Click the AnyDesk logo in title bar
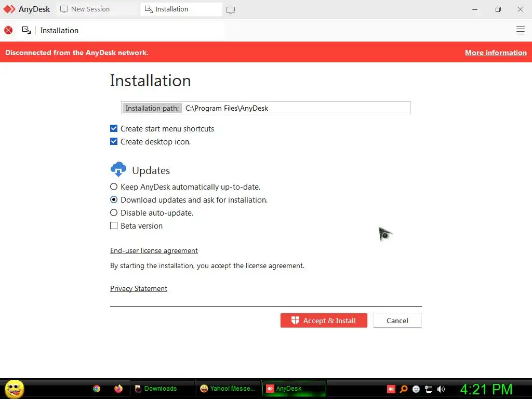The width and height of the screenshot is (532, 399). (9, 9)
